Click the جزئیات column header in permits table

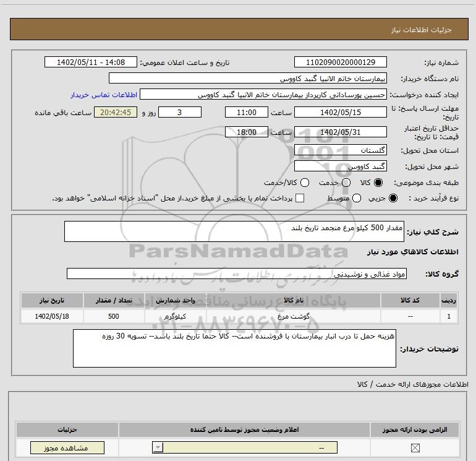point(67,429)
